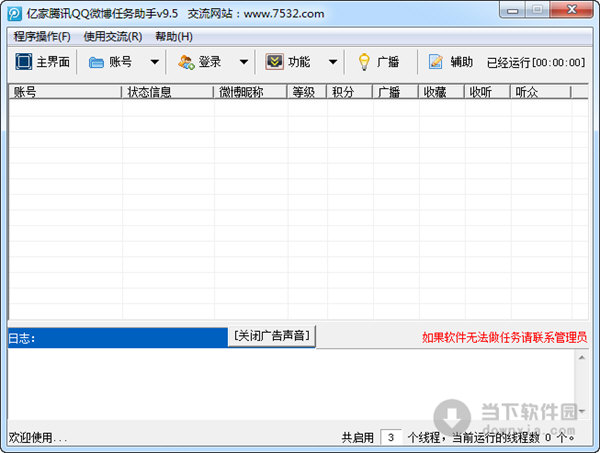The width and height of the screenshot is (600, 453).
Task: Close the application window
Action: 572,10
